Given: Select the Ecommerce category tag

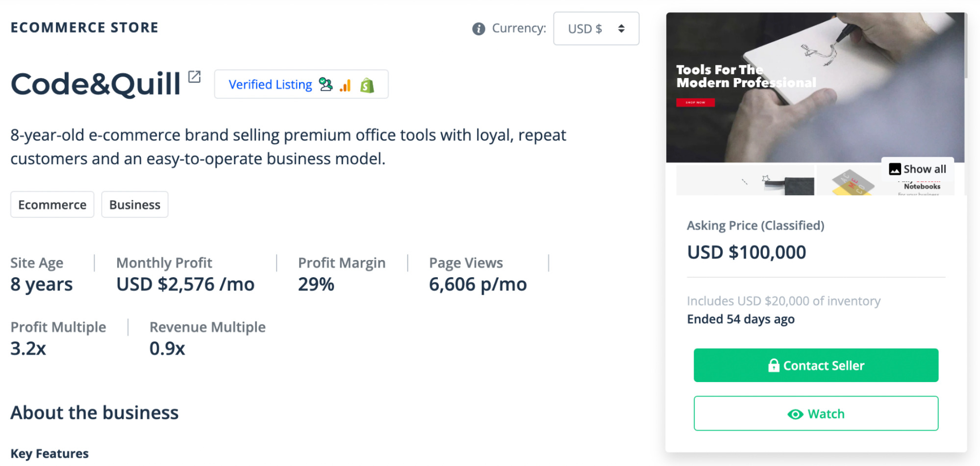Looking at the screenshot, I should coord(51,205).
